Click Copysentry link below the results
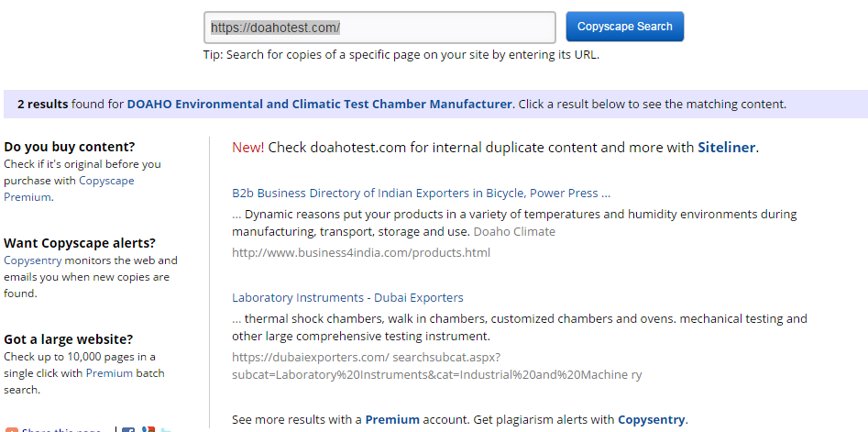This screenshot has height=432, width=868. click(651, 419)
